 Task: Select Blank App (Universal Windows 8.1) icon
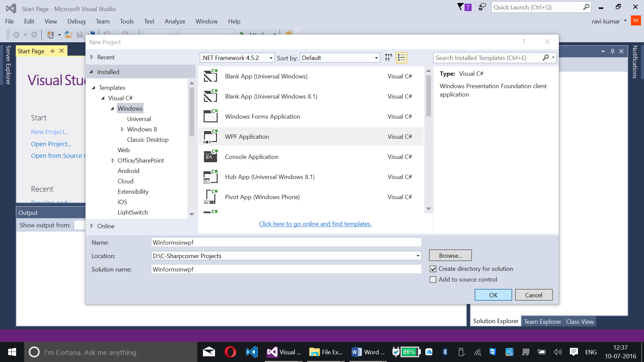pos(211,96)
